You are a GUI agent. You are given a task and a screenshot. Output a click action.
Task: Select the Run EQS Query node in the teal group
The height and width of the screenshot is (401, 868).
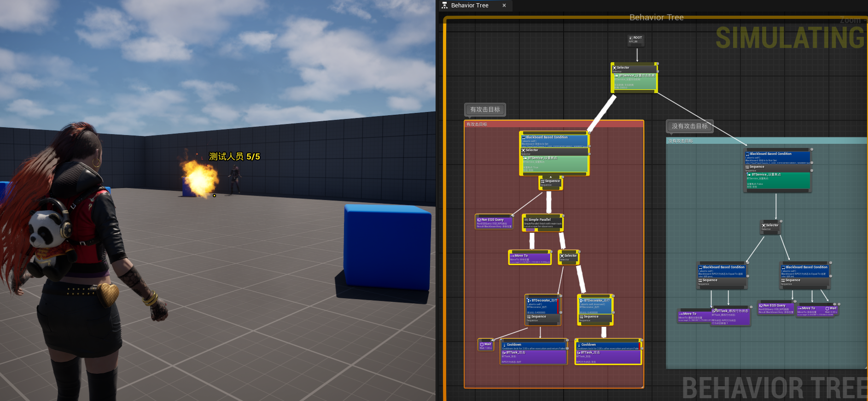pyautogui.click(x=776, y=308)
